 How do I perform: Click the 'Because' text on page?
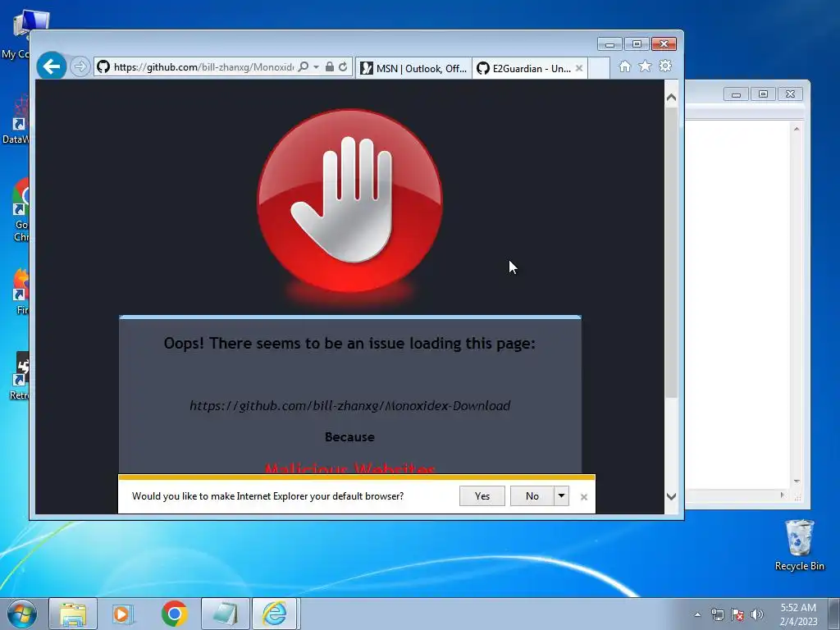(x=349, y=436)
